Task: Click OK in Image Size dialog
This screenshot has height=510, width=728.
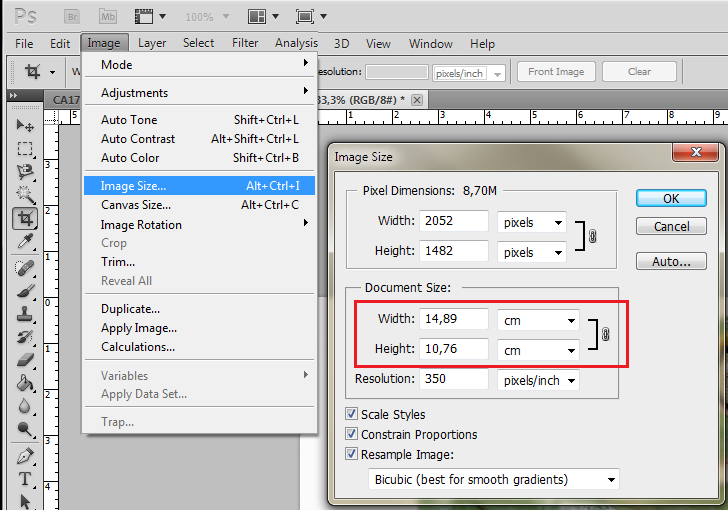Action: [671, 198]
